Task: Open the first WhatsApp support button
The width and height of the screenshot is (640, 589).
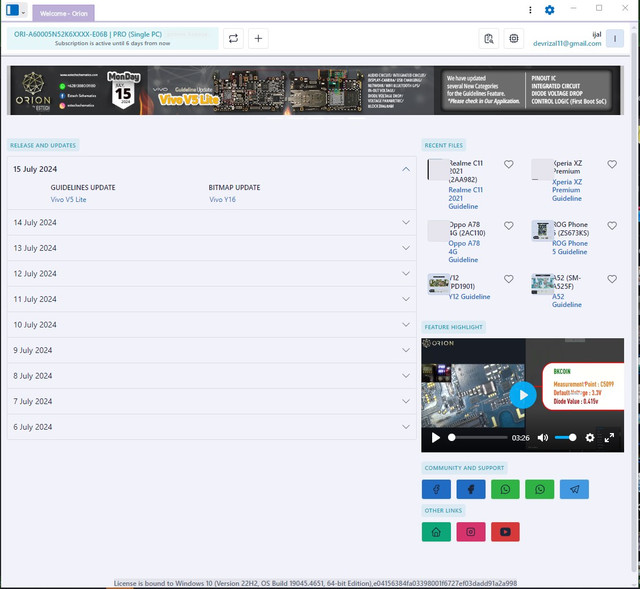Action: [505, 489]
